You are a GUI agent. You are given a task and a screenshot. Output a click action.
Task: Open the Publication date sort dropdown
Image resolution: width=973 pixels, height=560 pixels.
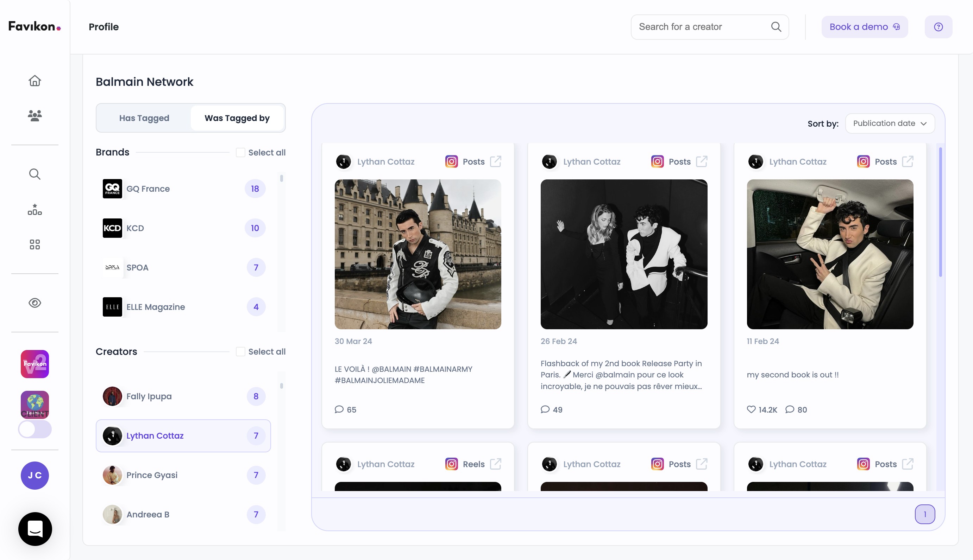[x=890, y=123]
